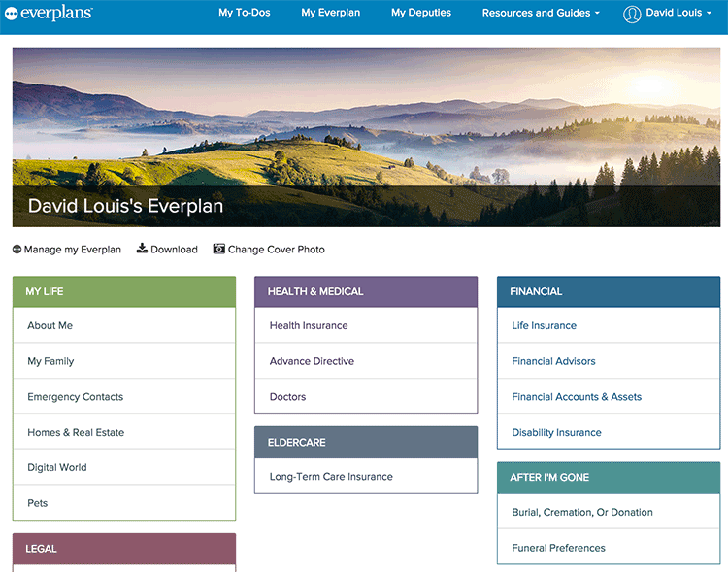Viewport: 728px width, 572px height.
Task: Open Burial, Cremation, Or Donation
Action: pyautogui.click(x=609, y=512)
